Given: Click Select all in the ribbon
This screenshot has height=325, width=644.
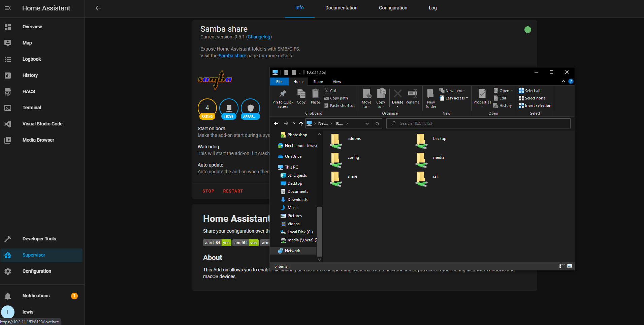Looking at the screenshot, I should pyautogui.click(x=529, y=91).
